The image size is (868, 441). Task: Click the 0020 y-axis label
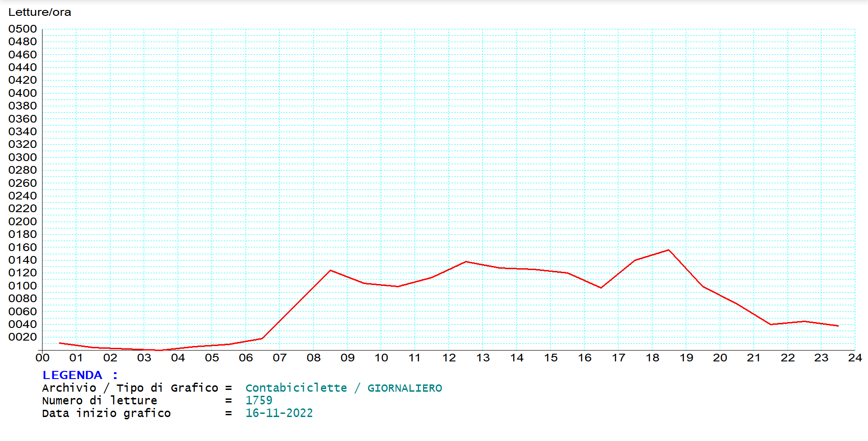coord(23,337)
